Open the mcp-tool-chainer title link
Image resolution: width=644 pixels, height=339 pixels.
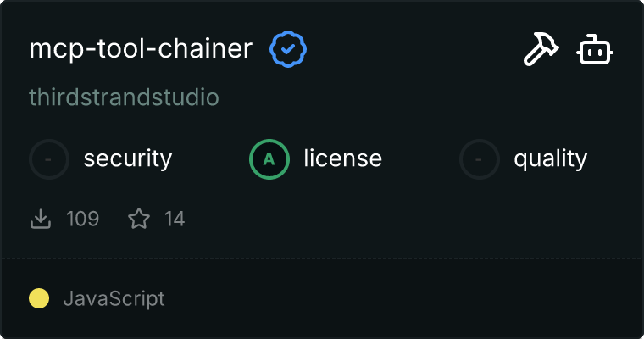click(141, 49)
